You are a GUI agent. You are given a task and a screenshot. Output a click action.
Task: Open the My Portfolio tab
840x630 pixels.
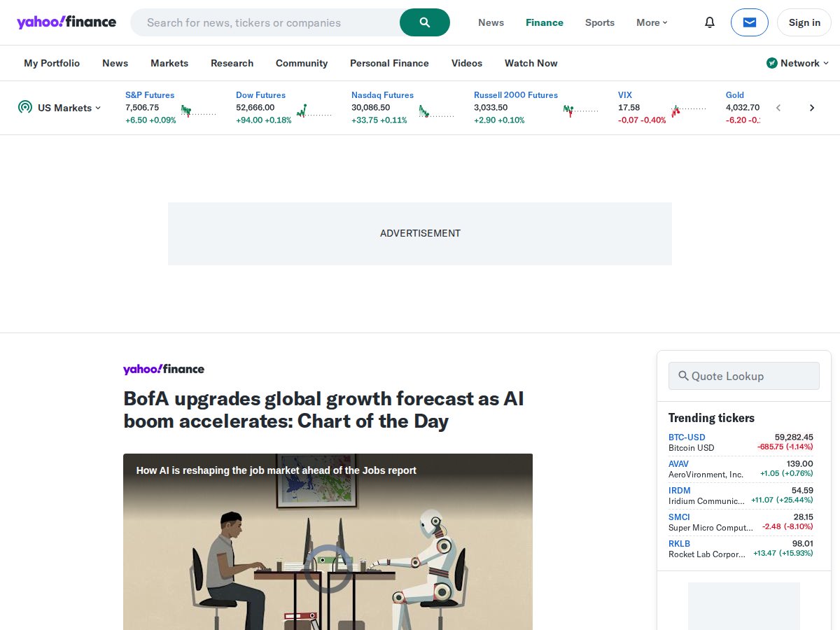(52, 63)
